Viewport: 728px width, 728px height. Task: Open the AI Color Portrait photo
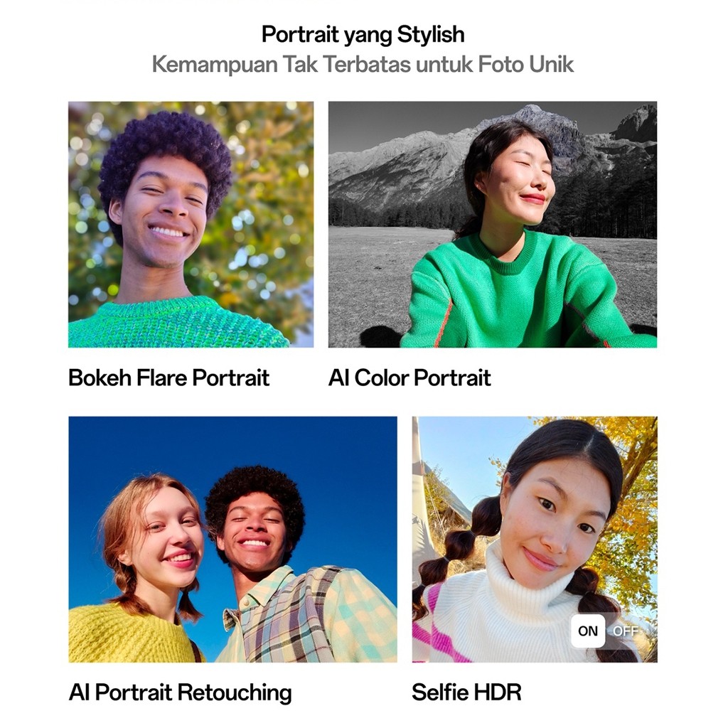coord(493,224)
